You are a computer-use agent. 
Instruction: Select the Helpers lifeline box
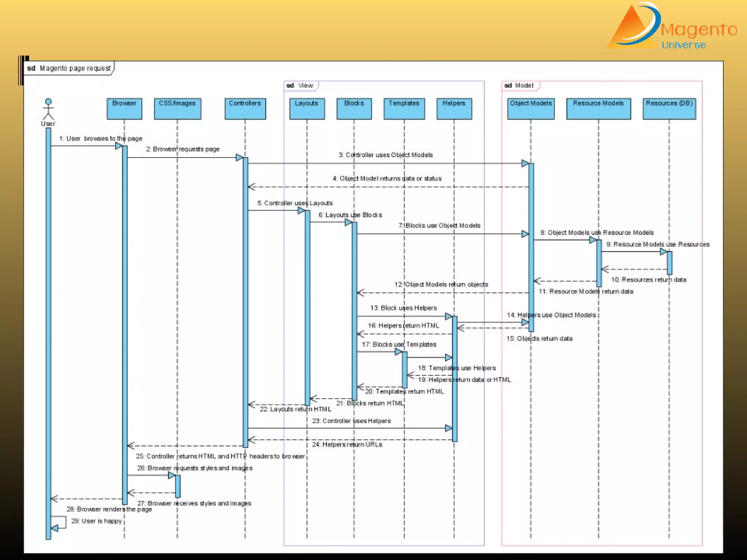(454, 108)
